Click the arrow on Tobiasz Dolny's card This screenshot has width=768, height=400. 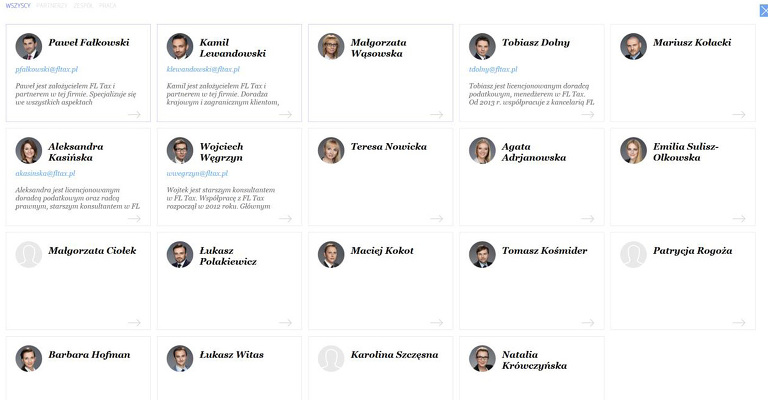pos(588,114)
